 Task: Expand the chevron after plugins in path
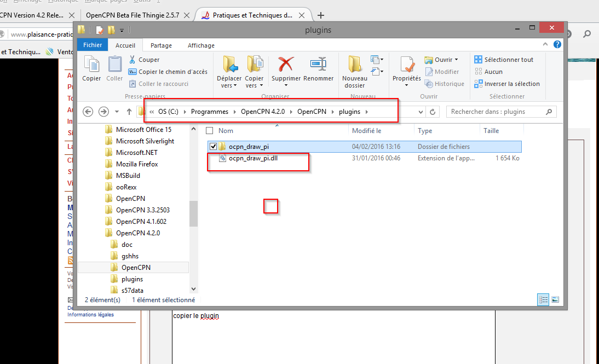[367, 112]
